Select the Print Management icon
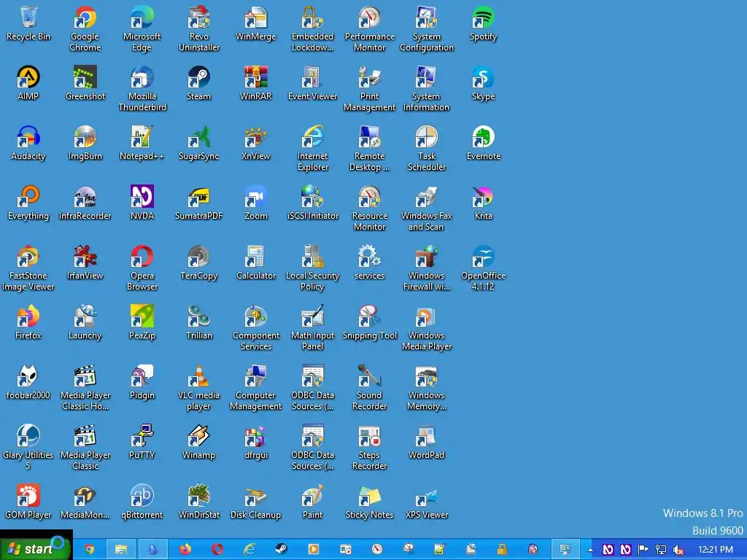This screenshot has height=560, width=747. click(x=370, y=88)
